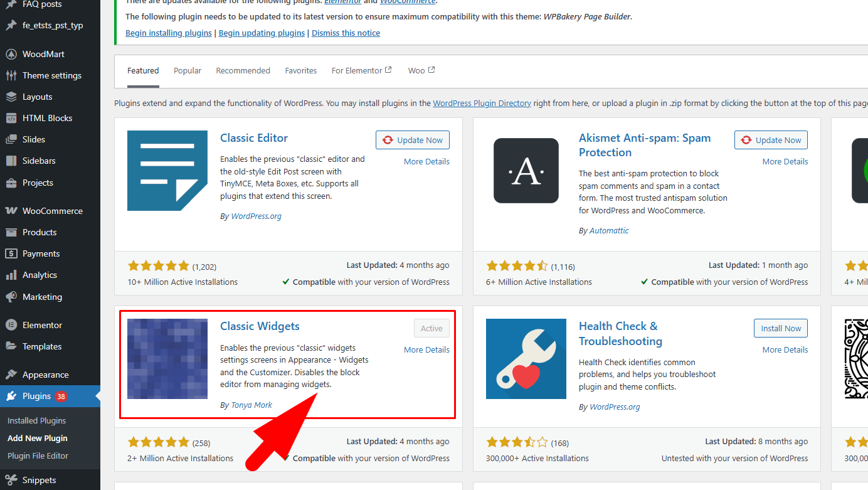This screenshot has height=490, width=868.
Task: Switch to the Featured tab
Action: point(143,70)
